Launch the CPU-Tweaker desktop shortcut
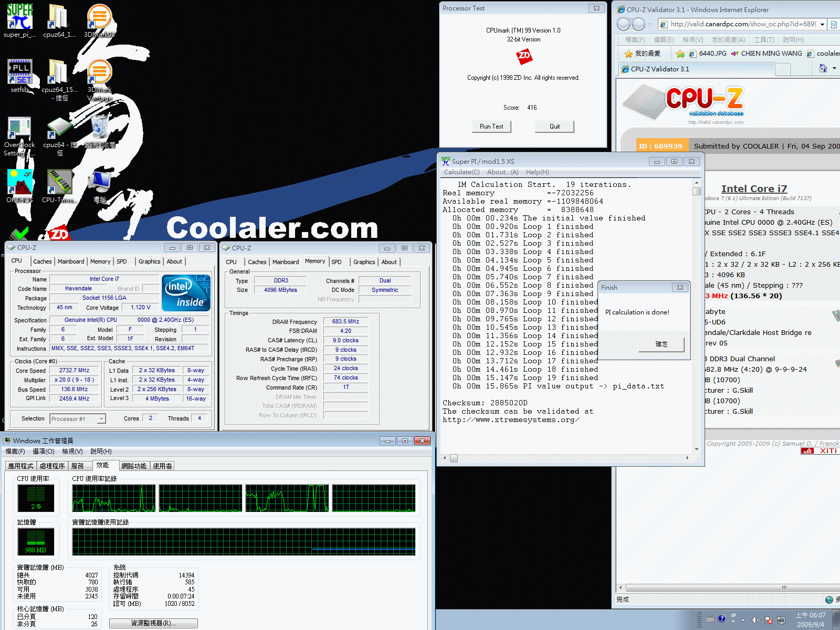The height and width of the screenshot is (630, 840). click(x=59, y=186)
